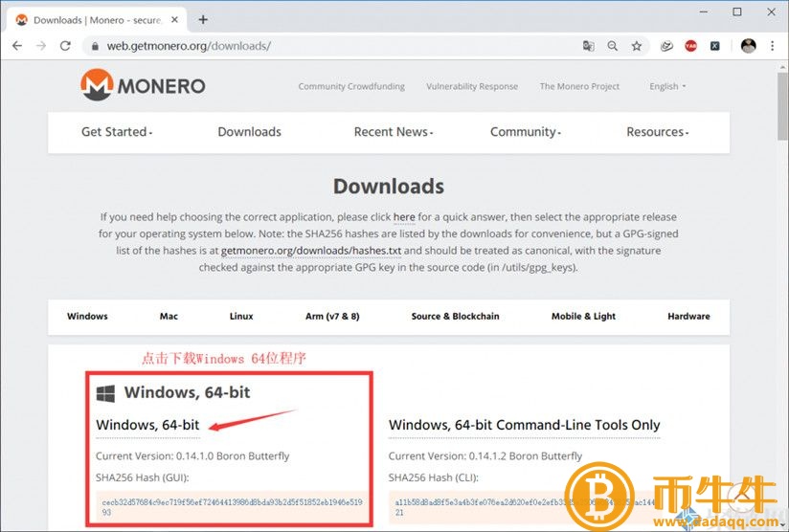
Task: Expand the English language dropdown
Action: click(x=667, y=86)
